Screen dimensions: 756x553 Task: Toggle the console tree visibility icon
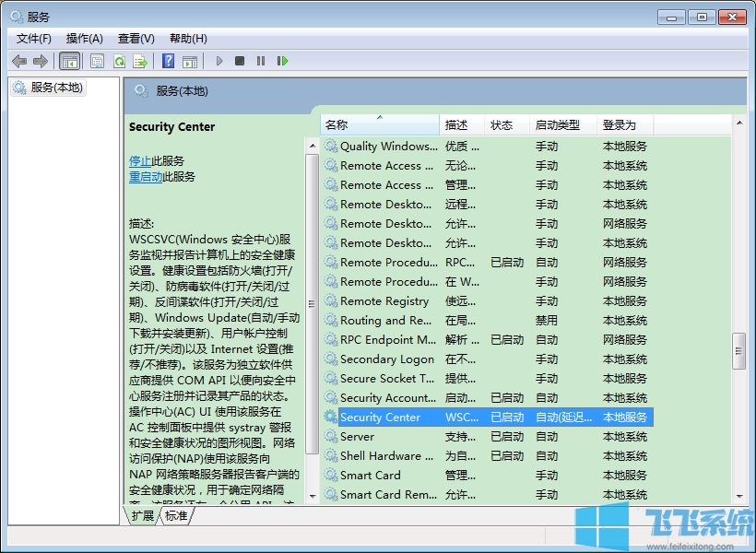tap(69, 60)
